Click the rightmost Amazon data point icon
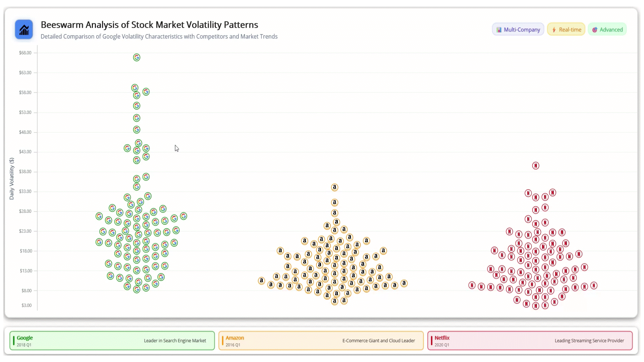 [x=404, y=284]
